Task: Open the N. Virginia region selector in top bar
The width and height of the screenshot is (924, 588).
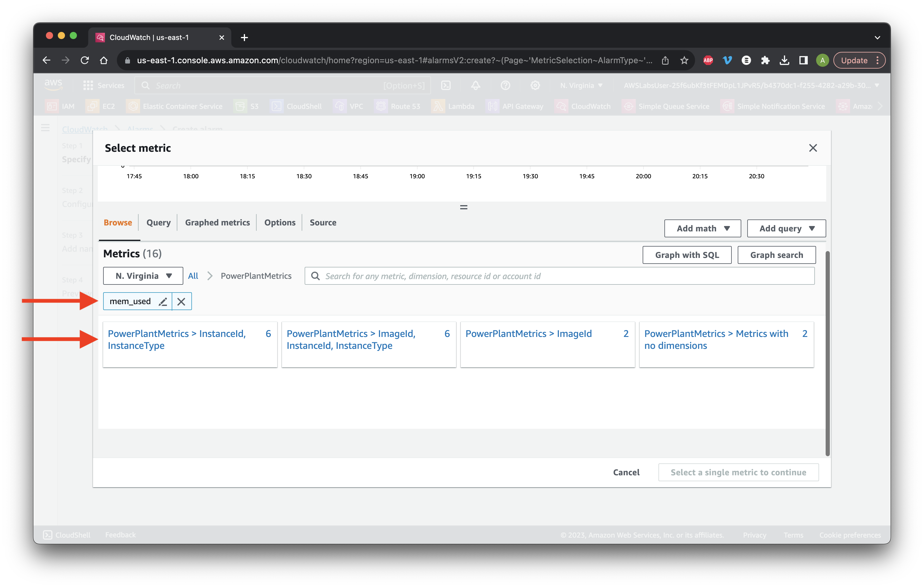Action: [x=581, y=85]
